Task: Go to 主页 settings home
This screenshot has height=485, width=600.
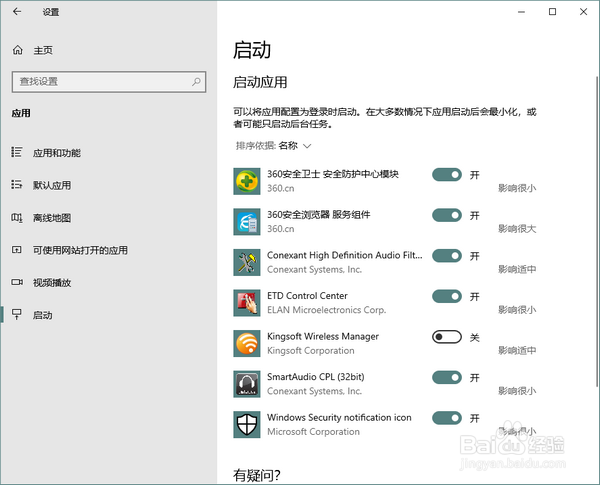Action: point(43,50)
